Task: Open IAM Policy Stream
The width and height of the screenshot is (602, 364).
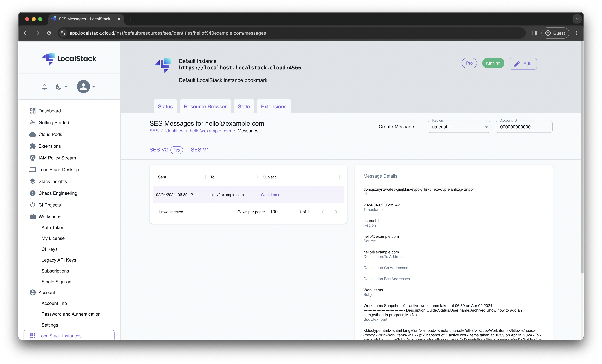Action: tap(57, 158)
